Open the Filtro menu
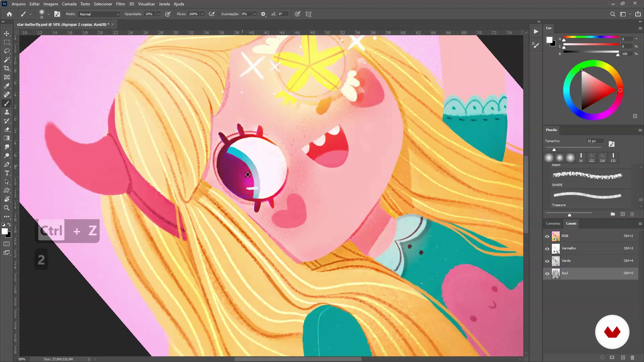644x362 pixels. point(120,4)
